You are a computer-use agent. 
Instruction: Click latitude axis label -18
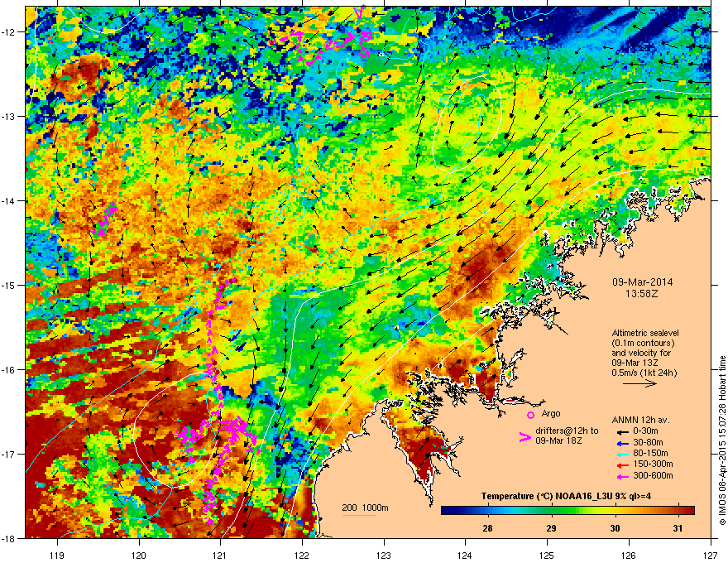click(x=9, y=538)
